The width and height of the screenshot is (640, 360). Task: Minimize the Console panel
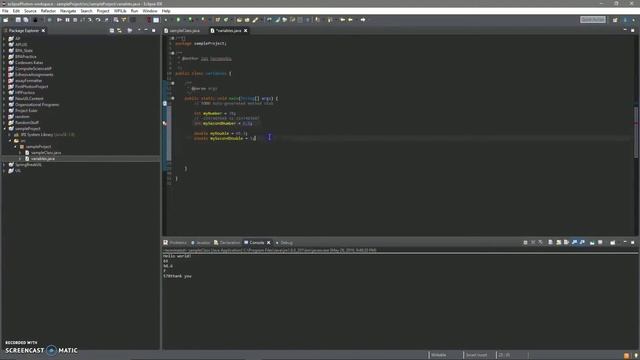tap(625, 242)
